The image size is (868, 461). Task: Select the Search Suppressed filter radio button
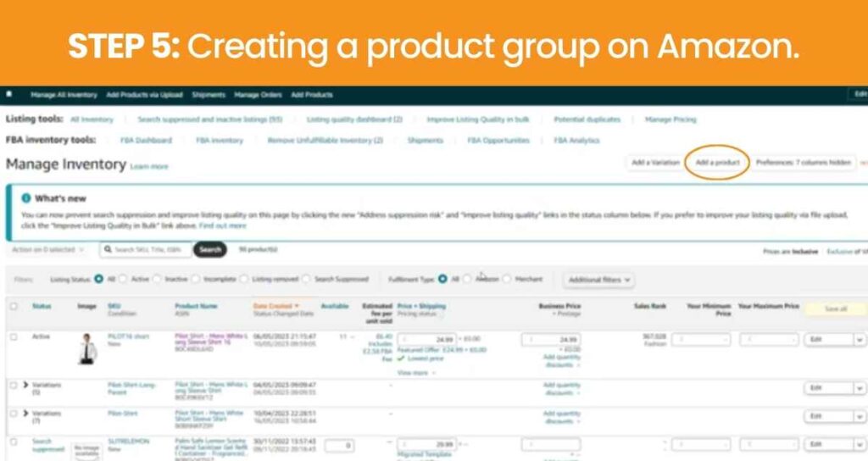coord(306,279)
